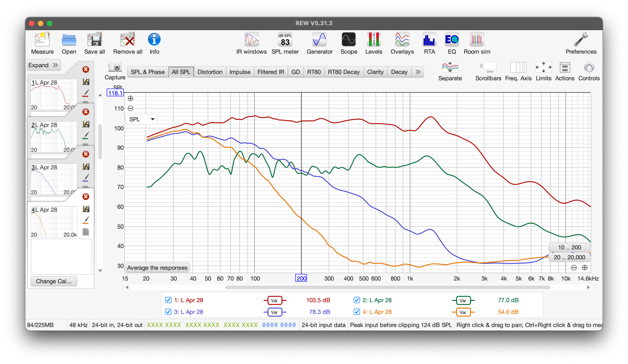Open the Clarity tab
628x364 pixels.
point(375,72)
